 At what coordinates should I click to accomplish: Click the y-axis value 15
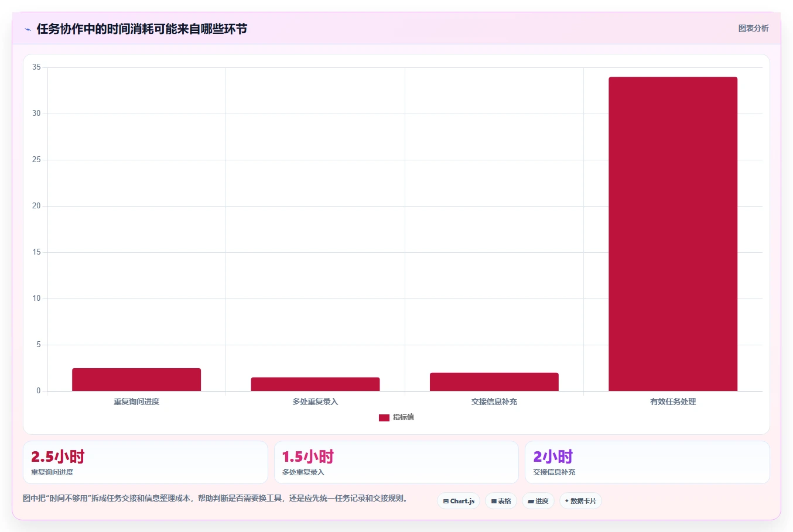pyautogui.click(x=36, y=252)
